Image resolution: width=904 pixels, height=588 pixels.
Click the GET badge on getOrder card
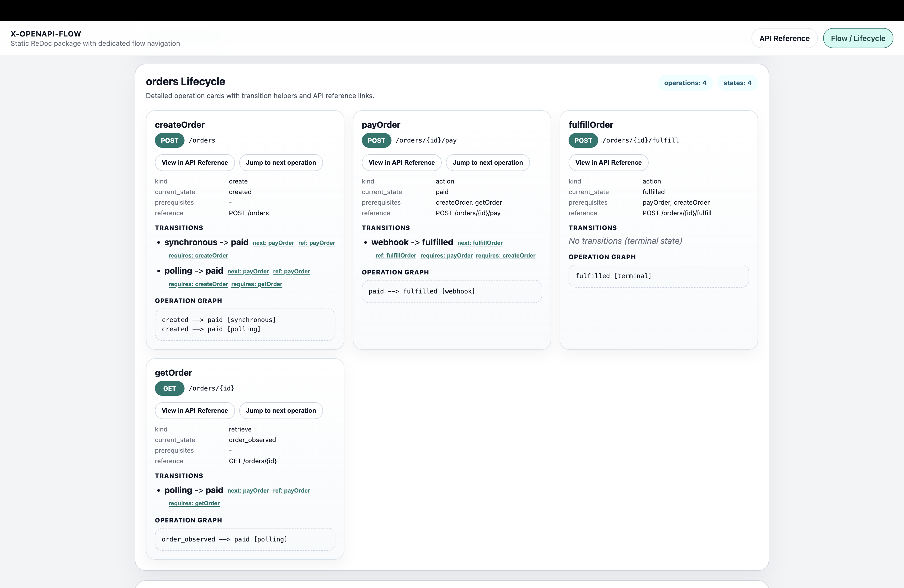pyautogui.click(x=169, y=388)
